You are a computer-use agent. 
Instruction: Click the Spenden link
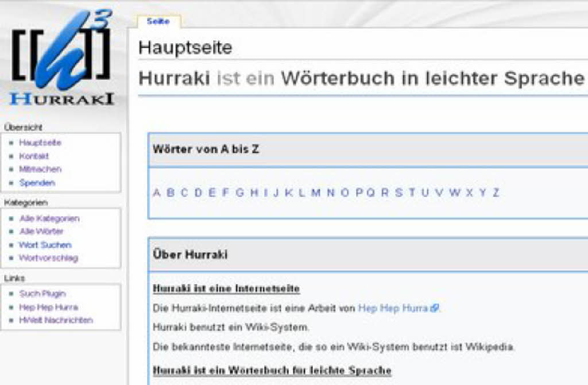37,183
